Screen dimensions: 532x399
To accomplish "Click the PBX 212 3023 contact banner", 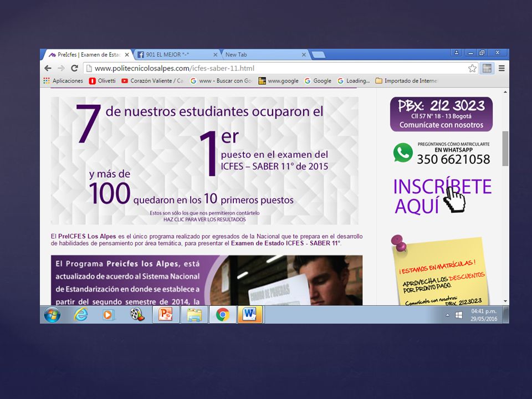I will click(x=441, y=114).
